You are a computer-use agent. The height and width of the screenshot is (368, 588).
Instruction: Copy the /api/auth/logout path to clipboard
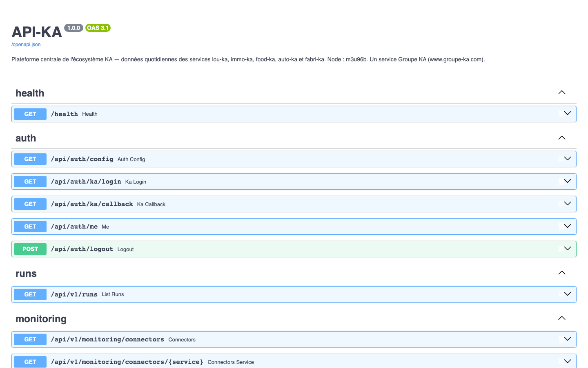pos(561,249)
